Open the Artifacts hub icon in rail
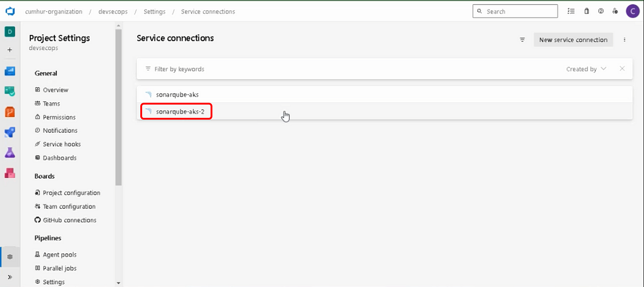 pos(10,173)
